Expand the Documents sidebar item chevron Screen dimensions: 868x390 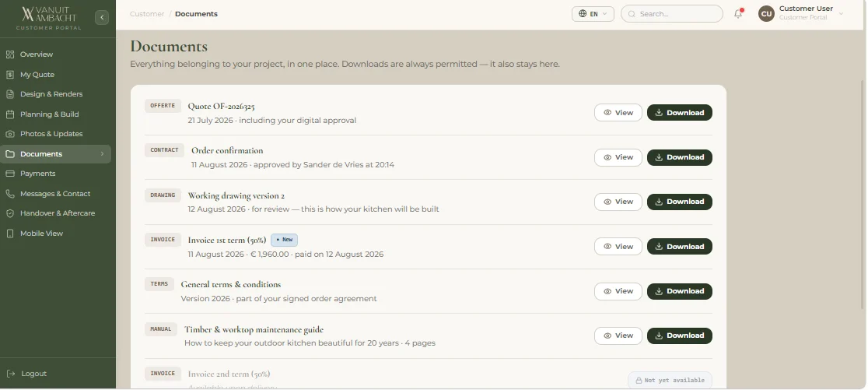point(103,154)
